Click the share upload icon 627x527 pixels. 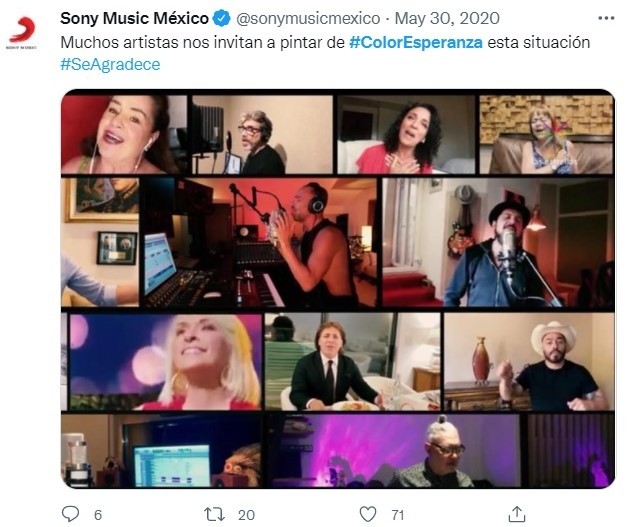(517, 513)
